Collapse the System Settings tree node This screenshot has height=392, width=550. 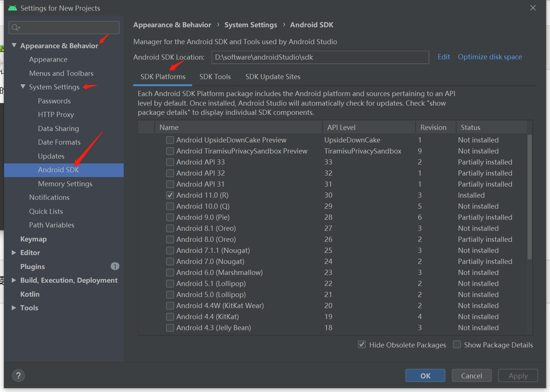[x=23, y=86]
